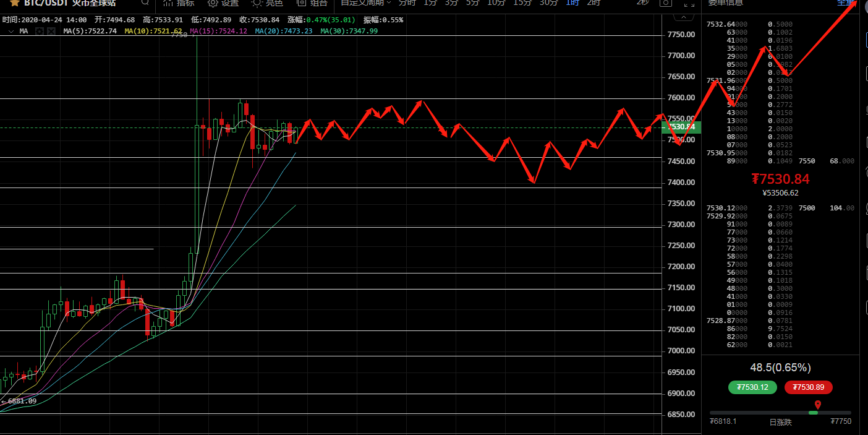
Task: Click the favorite star beside BTC/USDT
Action: [14, 2]
